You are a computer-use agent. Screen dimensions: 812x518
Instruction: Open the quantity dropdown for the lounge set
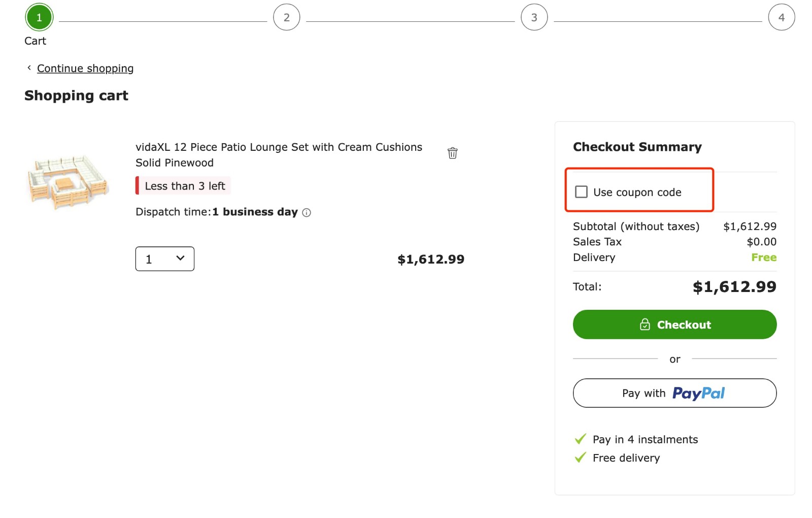tap(164, 258)
